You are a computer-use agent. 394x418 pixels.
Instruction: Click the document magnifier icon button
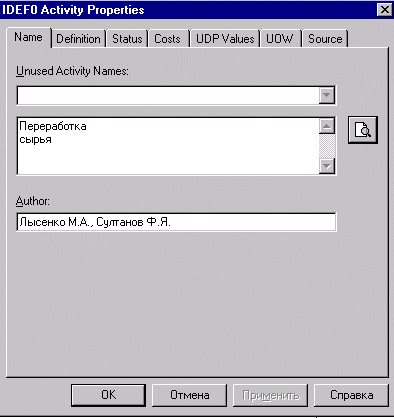[363, 130]
